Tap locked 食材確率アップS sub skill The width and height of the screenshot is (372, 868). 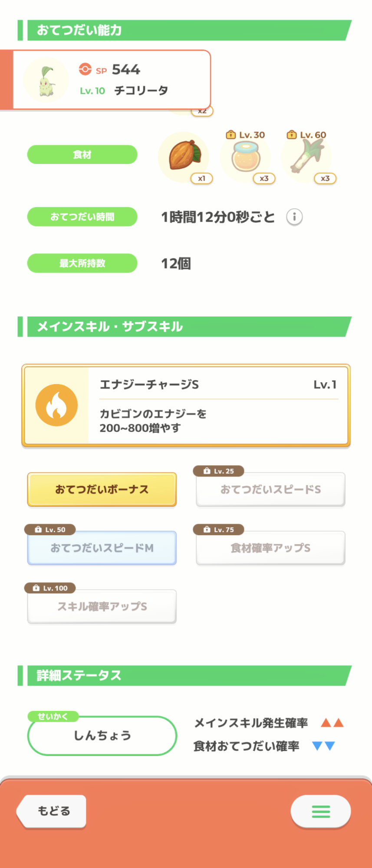(x=270, y=548)
